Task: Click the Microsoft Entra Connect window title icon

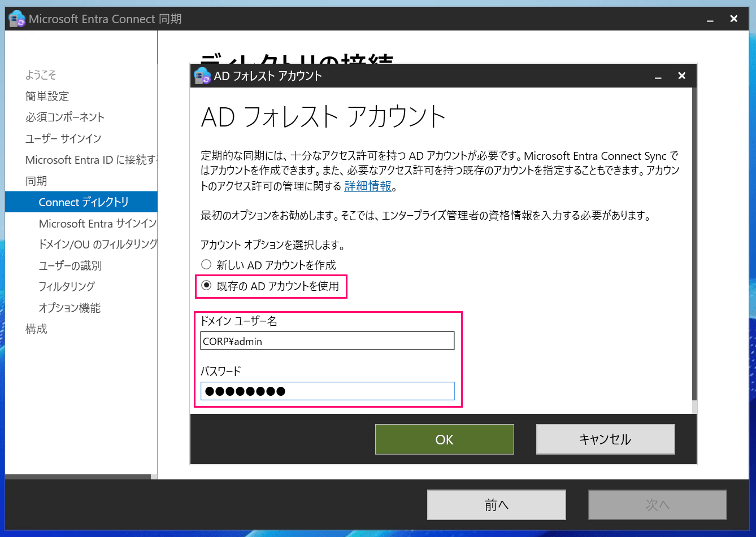Action: tap(17, 19)
